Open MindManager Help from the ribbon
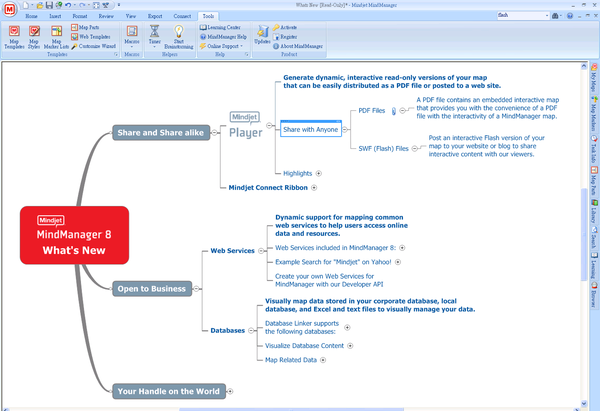This screenshot has height=411, width=600. click(x=223, y=37)
